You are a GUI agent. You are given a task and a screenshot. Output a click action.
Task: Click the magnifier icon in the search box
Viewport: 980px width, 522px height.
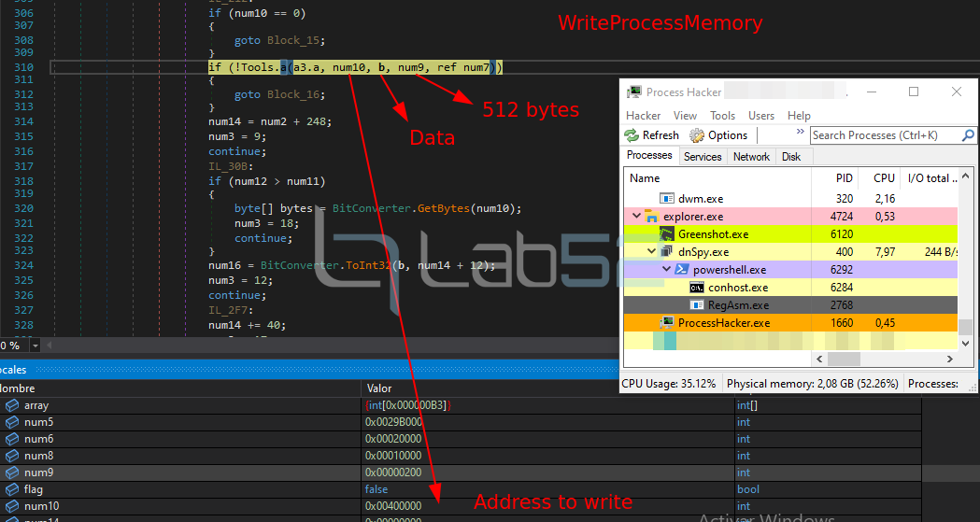pos(968,135)
